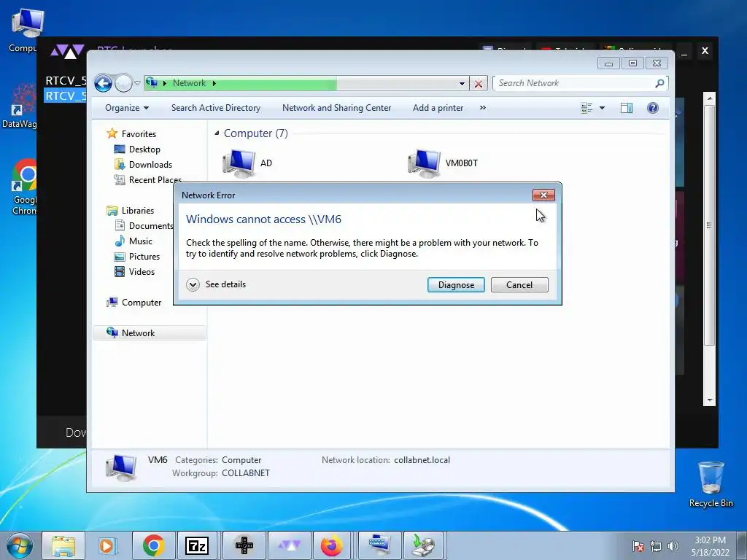Select the AD computer icon

(239, 163)
